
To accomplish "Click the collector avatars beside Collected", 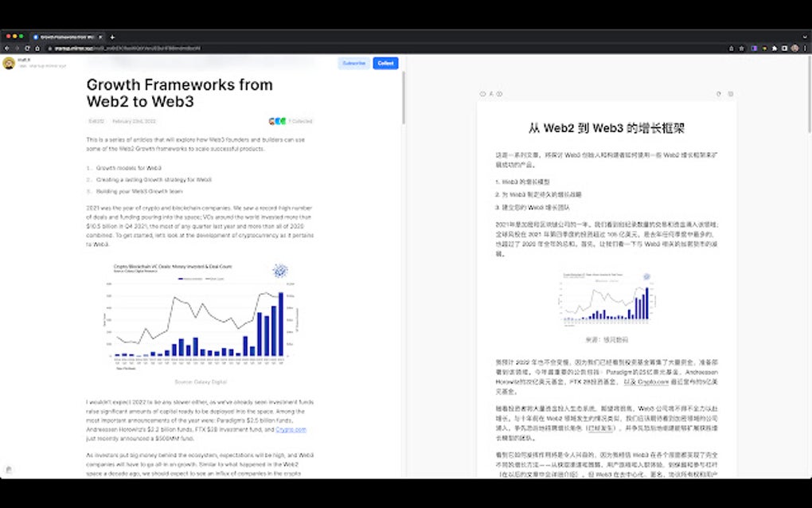I will (277, 121).
